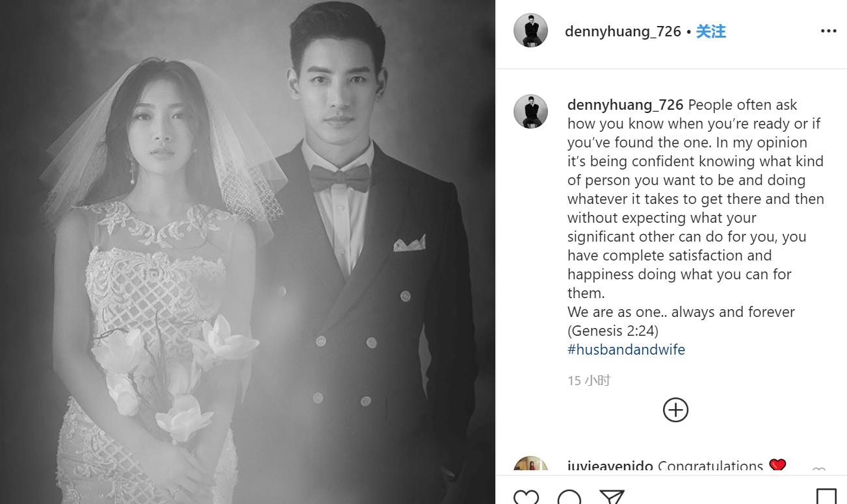
Task: Like the post with the heart icon
Action: [x=526, y=497]
